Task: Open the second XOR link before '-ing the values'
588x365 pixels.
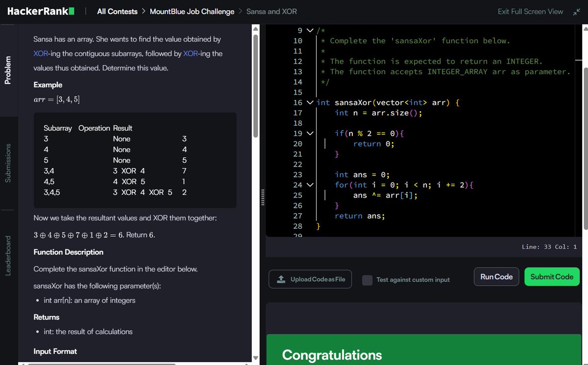Action: [190, 53]
